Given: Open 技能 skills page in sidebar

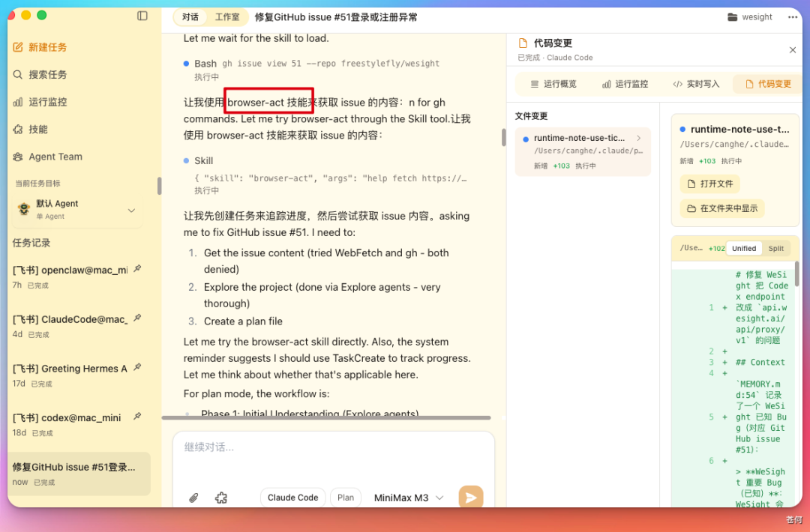Looking at the screenshot, I should point(31,130).
